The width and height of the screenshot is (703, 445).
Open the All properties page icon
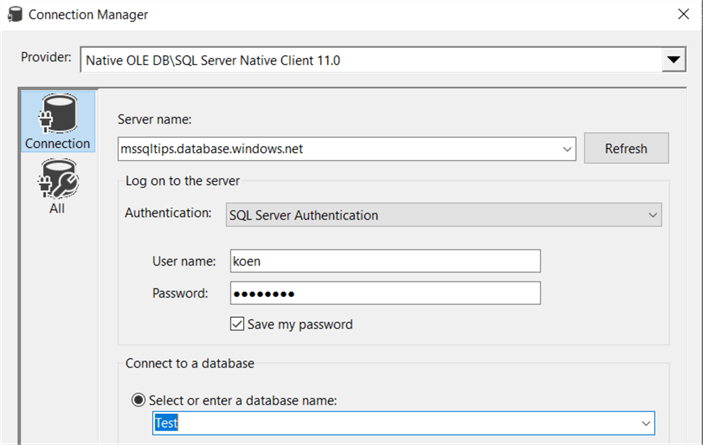click(57, 181)
